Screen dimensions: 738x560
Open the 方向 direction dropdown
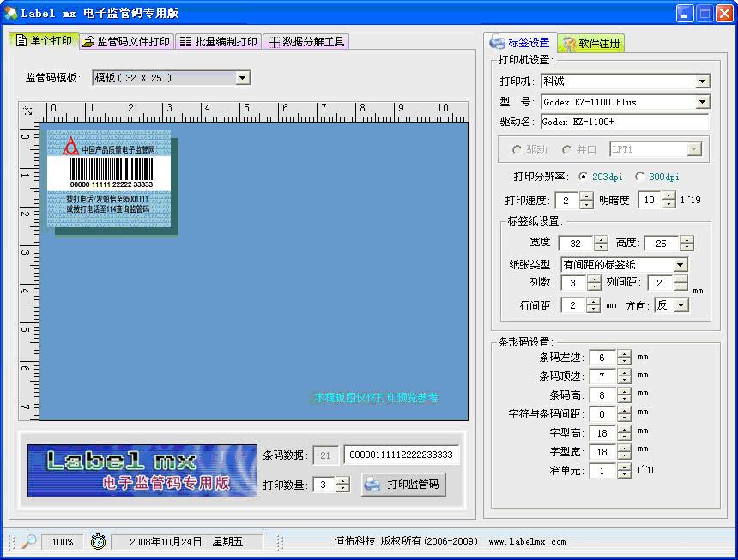point(681,305)
